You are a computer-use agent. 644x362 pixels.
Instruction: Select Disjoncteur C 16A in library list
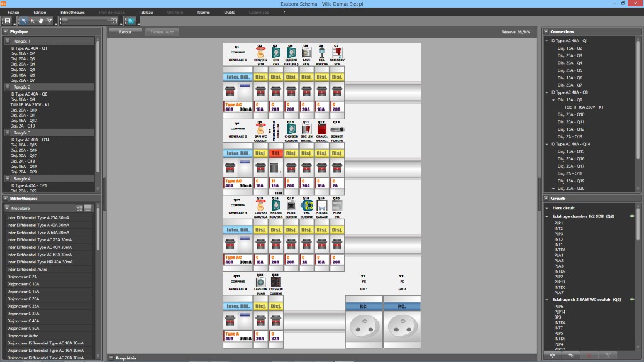pyautogui.click(x=23, y=292)
